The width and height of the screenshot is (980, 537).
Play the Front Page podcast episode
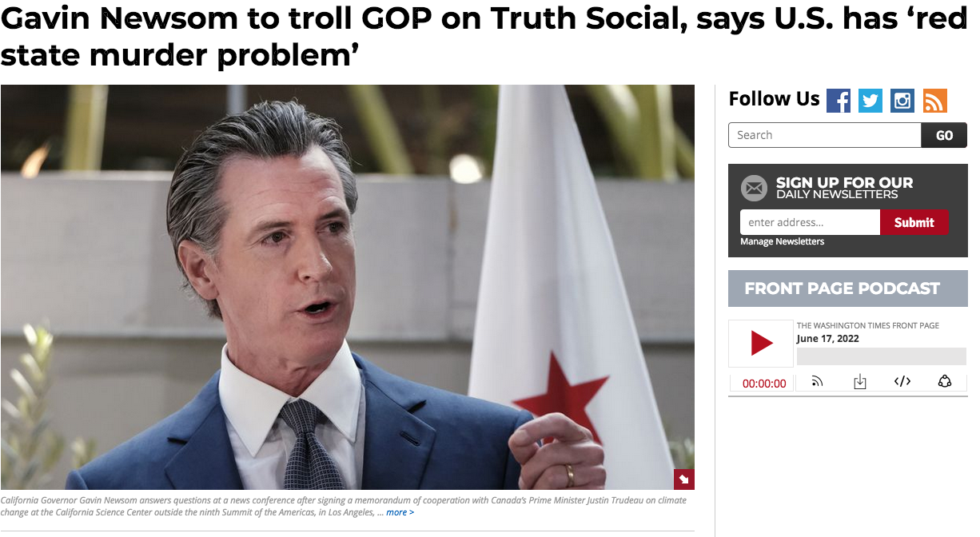761,344
